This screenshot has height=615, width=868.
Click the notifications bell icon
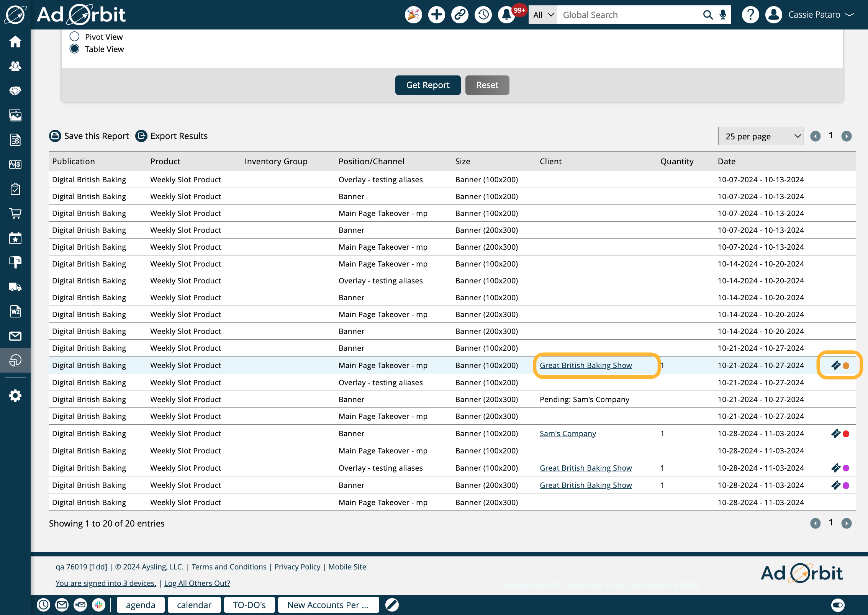(x=506, y=15)
